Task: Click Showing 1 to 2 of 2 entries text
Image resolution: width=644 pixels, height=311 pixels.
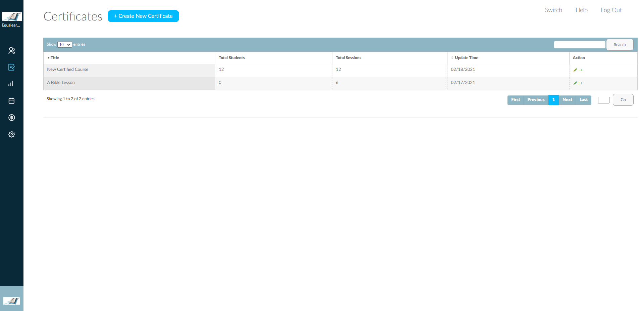Action: click(x=70, y=99)
